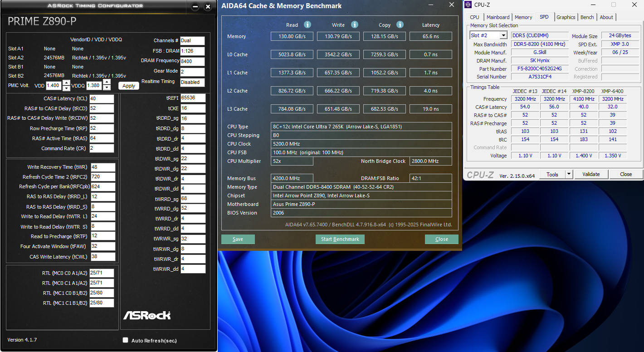Screen dimensions: 644x352
Task: Click the info icon beside Write column
Action: [355, 24]
